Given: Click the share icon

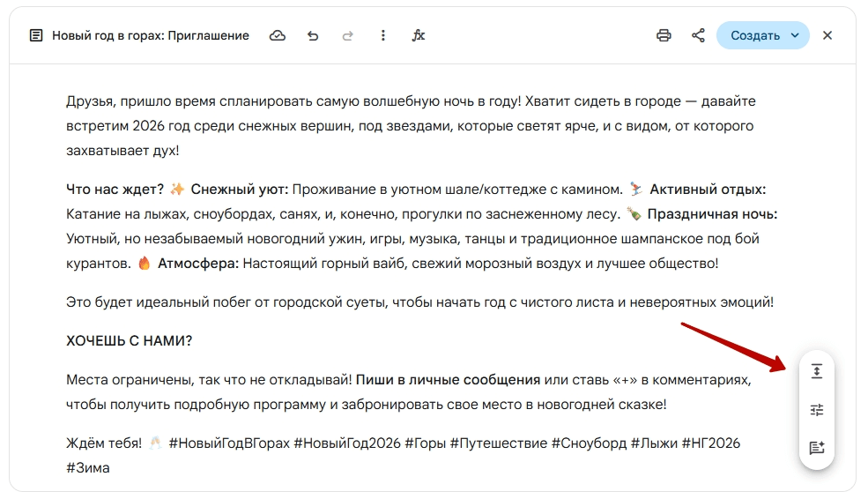Looking at the screenshot, I should coord(698,36).
